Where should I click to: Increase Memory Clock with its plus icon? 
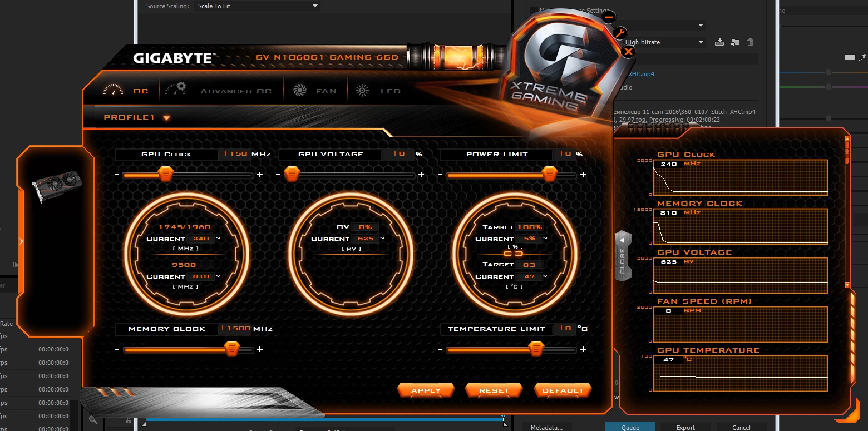click(260, 350)
